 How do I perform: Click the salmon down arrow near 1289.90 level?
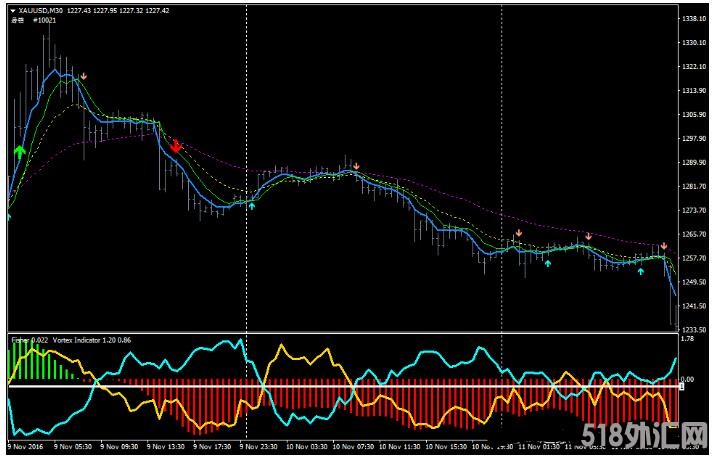(355, 166)
